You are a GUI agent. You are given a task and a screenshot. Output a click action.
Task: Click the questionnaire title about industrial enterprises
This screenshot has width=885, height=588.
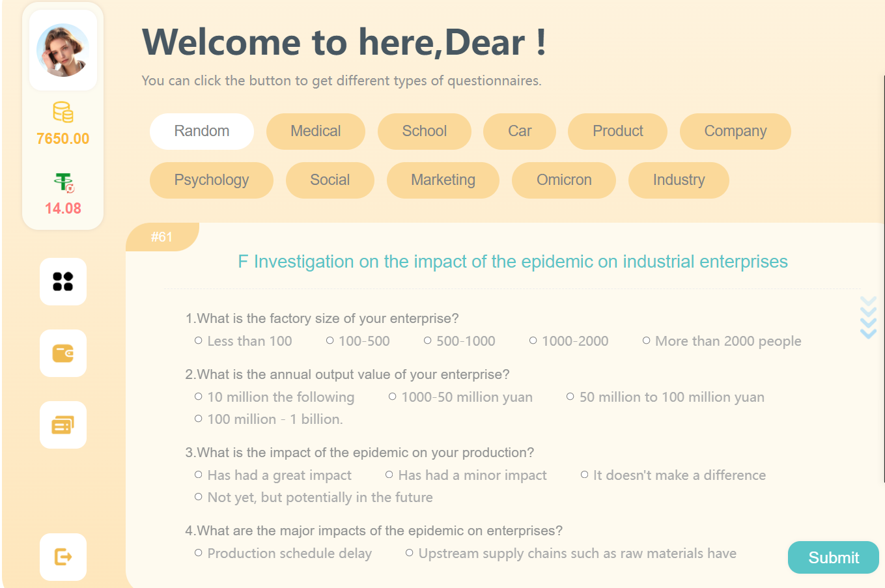coord(513,262)
